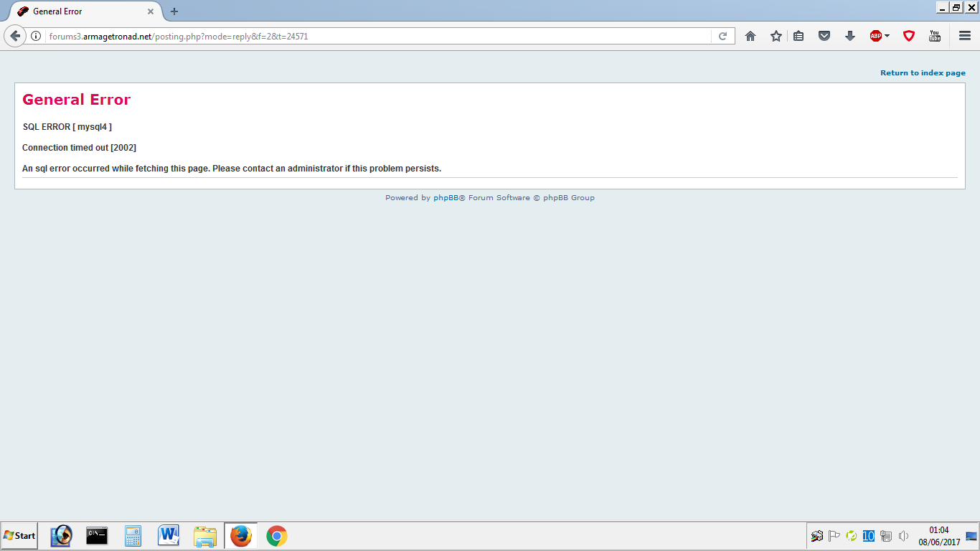Click into the URL address bar
The width and height of the screenshot is (980, 551).
tap(373, 36)
